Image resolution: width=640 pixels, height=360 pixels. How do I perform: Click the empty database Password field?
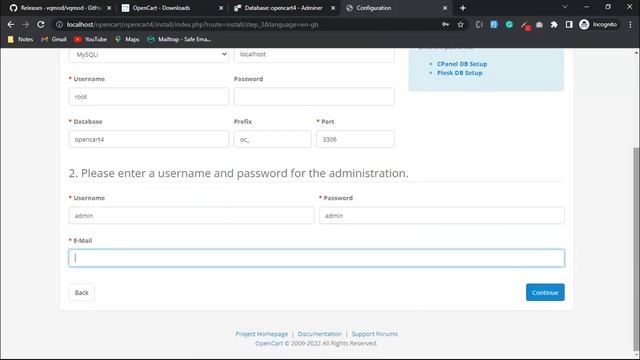point(314,97)
